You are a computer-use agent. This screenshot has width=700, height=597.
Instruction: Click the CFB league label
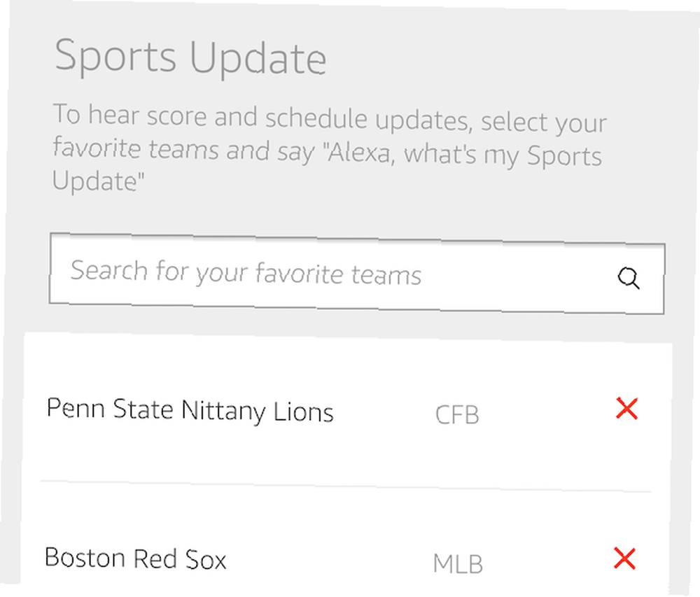(457, 415)
